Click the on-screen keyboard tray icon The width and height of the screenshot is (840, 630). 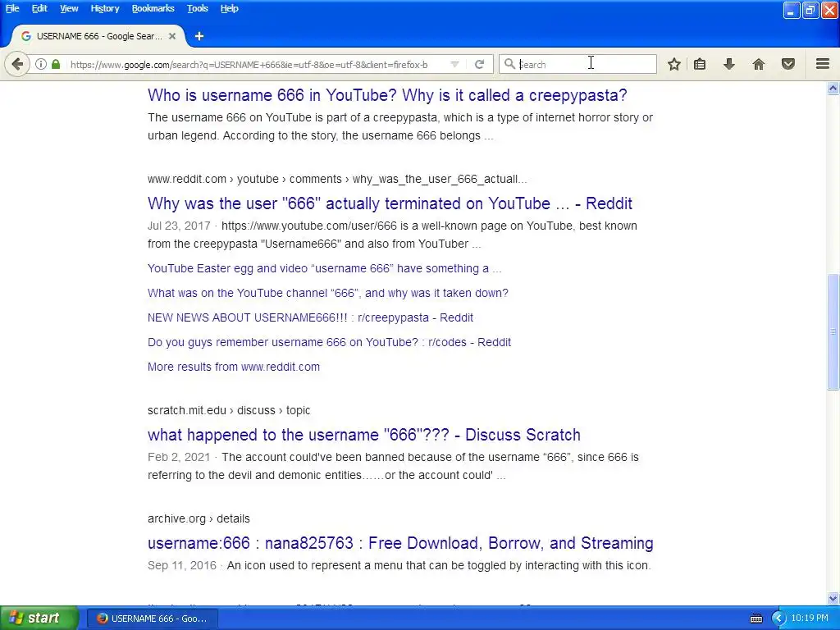(x=756, y=619)
